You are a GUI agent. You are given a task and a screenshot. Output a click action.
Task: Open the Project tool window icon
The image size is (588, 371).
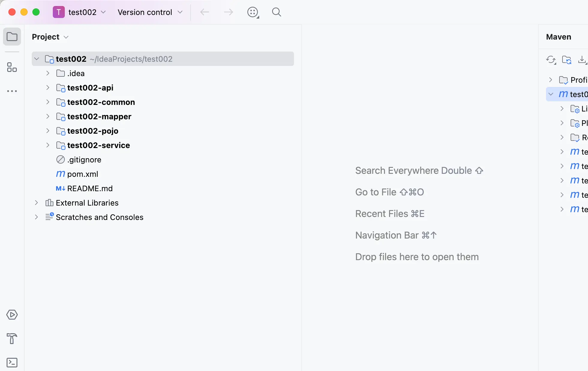click(12, 37)
